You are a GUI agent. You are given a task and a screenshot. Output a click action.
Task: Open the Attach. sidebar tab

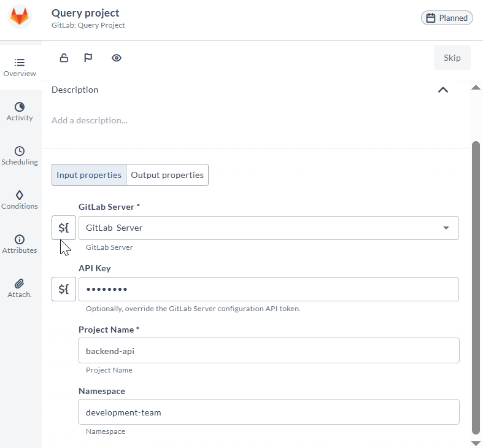(20, 288)
